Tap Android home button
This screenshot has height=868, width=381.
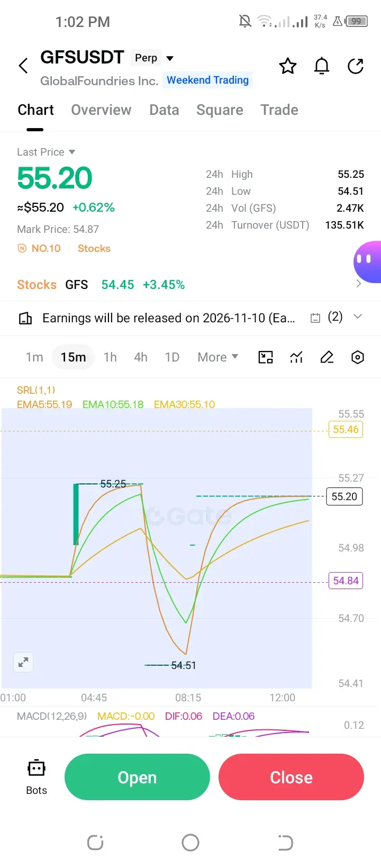tap(190, 842)
